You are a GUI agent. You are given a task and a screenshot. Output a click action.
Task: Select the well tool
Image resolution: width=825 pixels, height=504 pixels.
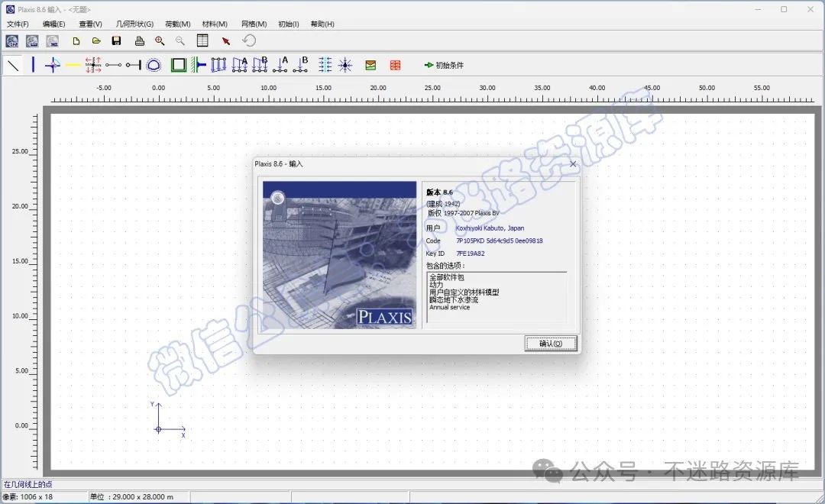coord(345,65)
